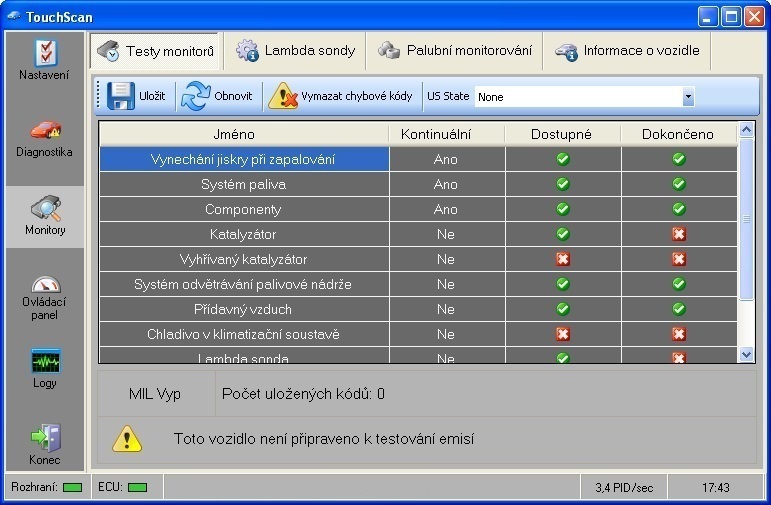Screen dimensions: 771x505
Task: Select Monitory magnifier icon in sidebar
Action: click(46, 208)
